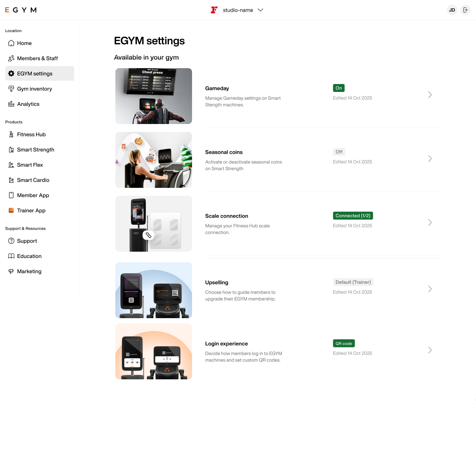The width and height of the screenshot is (476, 463).
Task: Open the Scale connection title link
Action: tap(227, 216)
